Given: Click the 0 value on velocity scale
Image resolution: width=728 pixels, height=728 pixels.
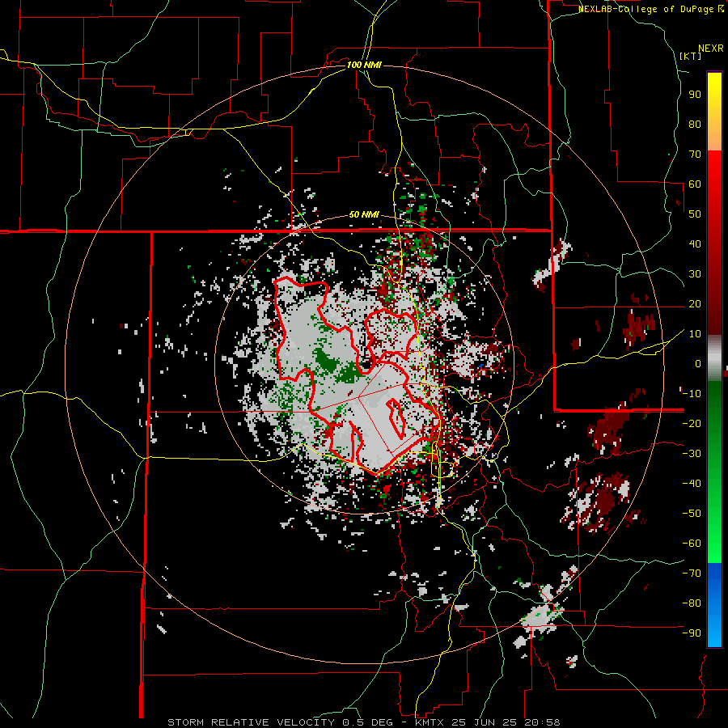Looking at the screenshot, I should coord(698,364).
